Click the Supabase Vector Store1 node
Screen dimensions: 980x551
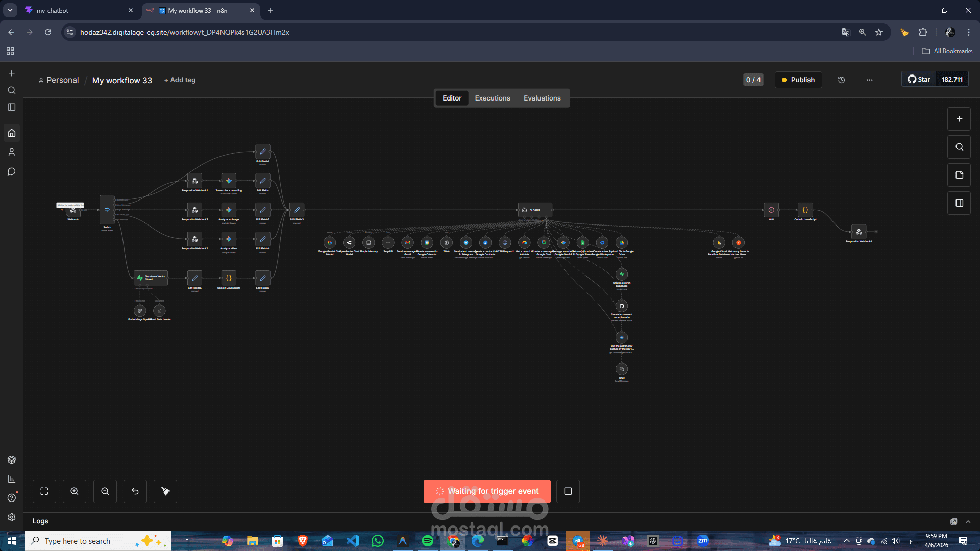(x=151, y=278)
